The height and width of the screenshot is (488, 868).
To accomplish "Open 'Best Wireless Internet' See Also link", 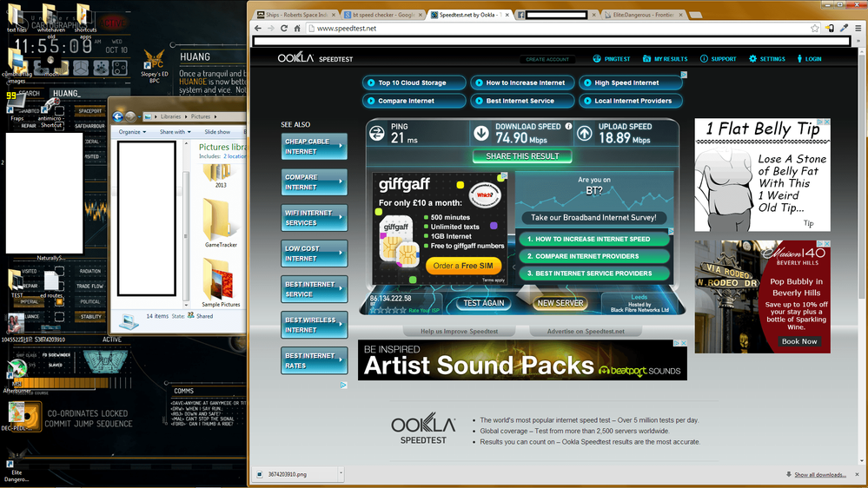I will pyautogui.click(x=314, y=325).
